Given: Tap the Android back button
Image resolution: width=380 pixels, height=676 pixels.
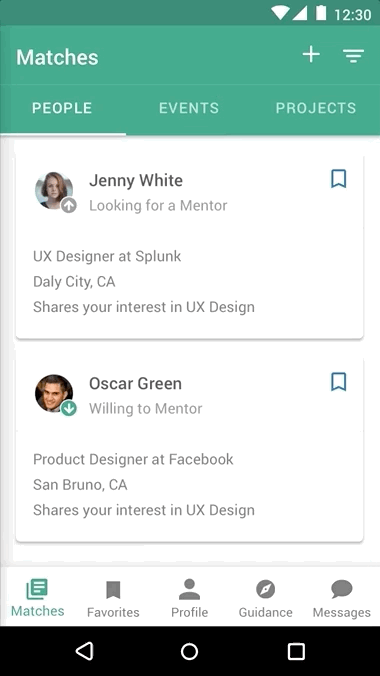Looking at the screenshot, I should pos(85,651).
